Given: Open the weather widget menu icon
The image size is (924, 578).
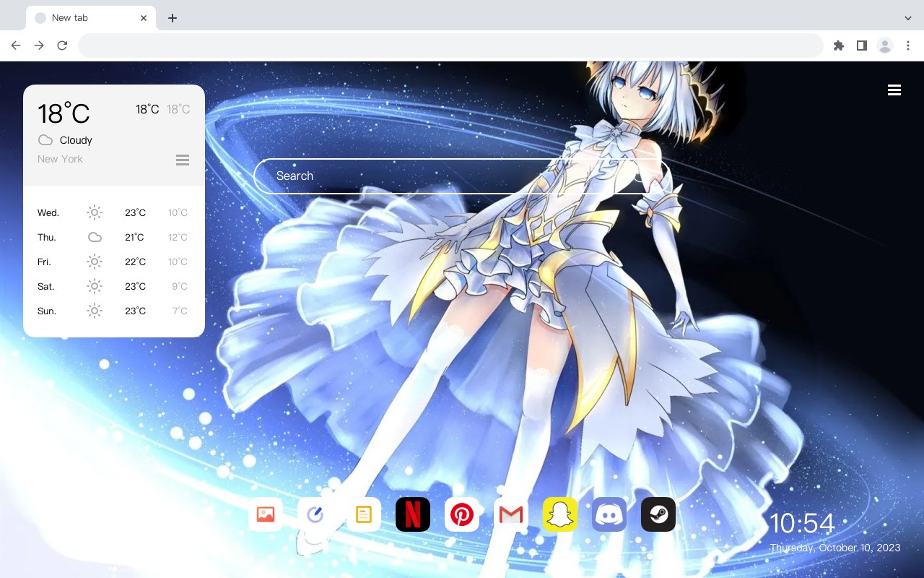Looking at the screenshot, I should click(x=183, y=160).
